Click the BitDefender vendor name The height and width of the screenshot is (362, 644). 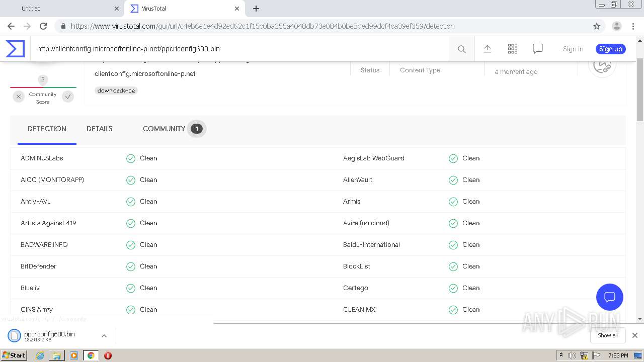pos(39,266)
